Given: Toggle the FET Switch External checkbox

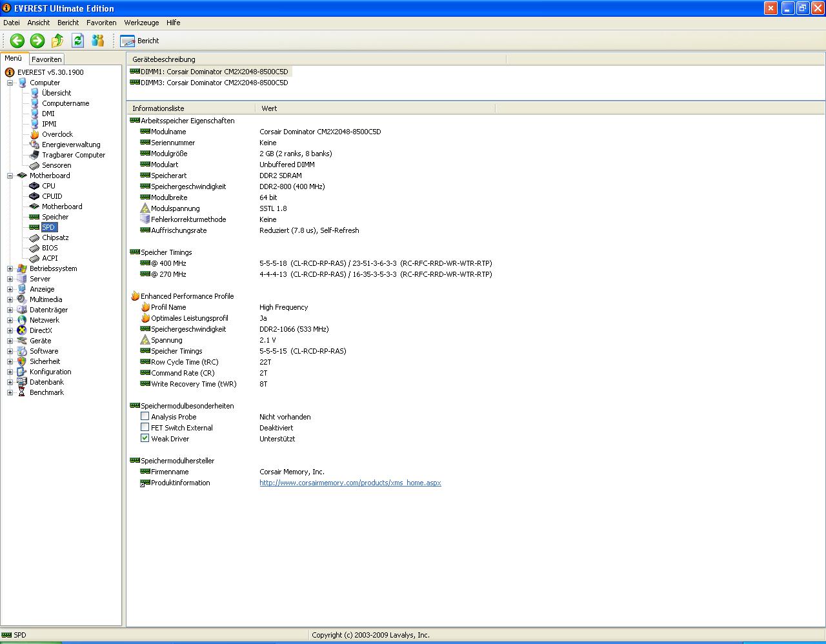Looking at the screenshot, I should (x=145, y=428).
